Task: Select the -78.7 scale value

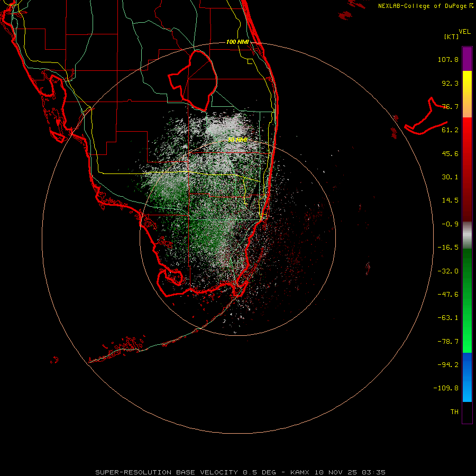Action: [x=448, y=342]
